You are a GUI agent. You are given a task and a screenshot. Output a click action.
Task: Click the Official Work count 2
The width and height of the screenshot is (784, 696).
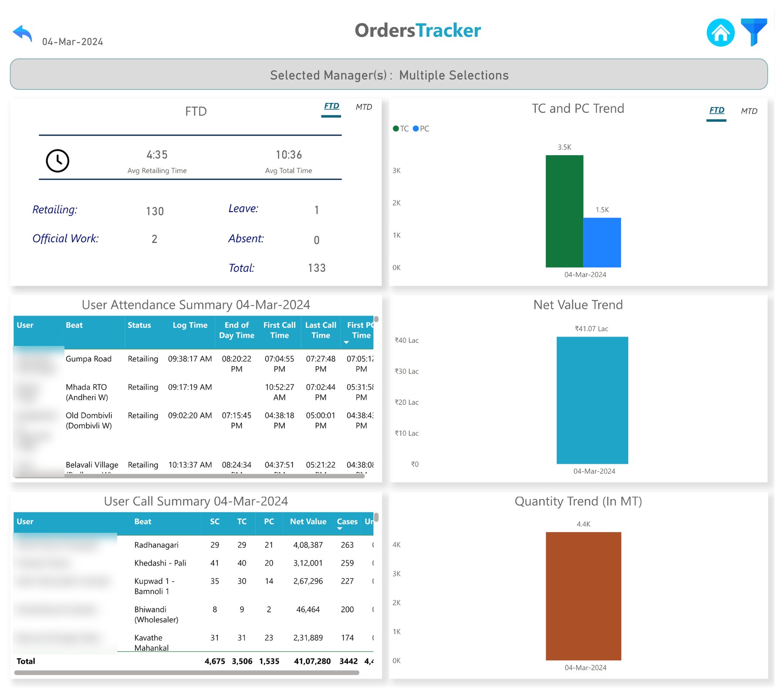point(154,239)
